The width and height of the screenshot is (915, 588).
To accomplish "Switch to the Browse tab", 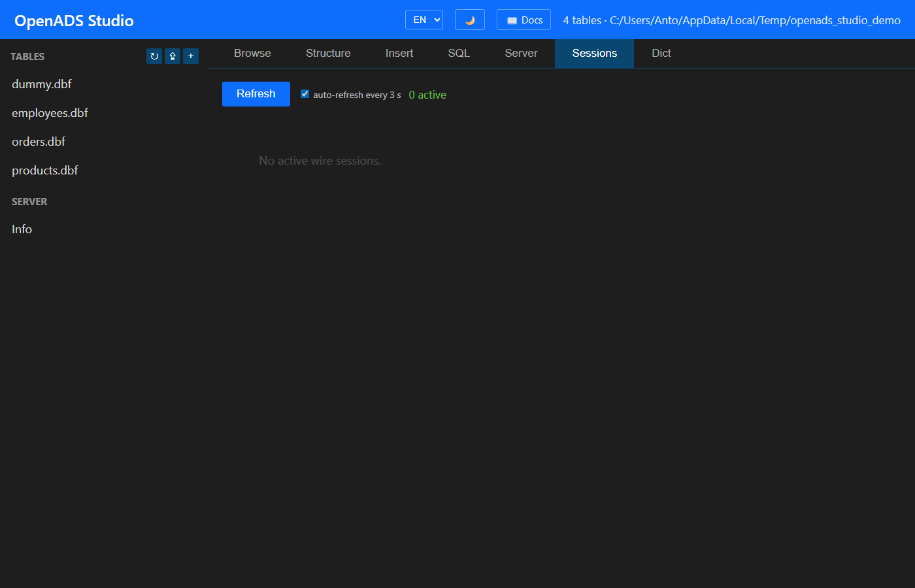I will [x=252, y=54].
